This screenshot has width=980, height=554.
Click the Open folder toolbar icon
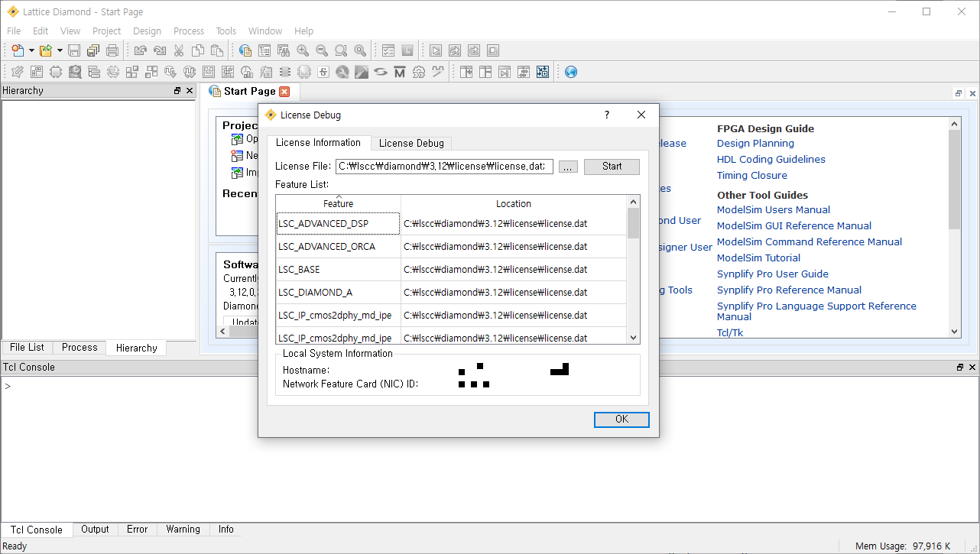[46, 50]
